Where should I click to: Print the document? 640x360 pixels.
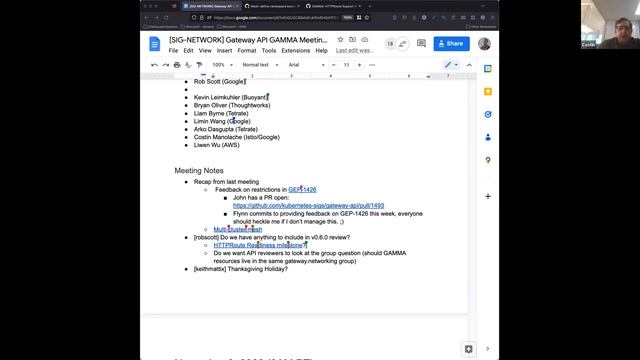click(177, 65)
